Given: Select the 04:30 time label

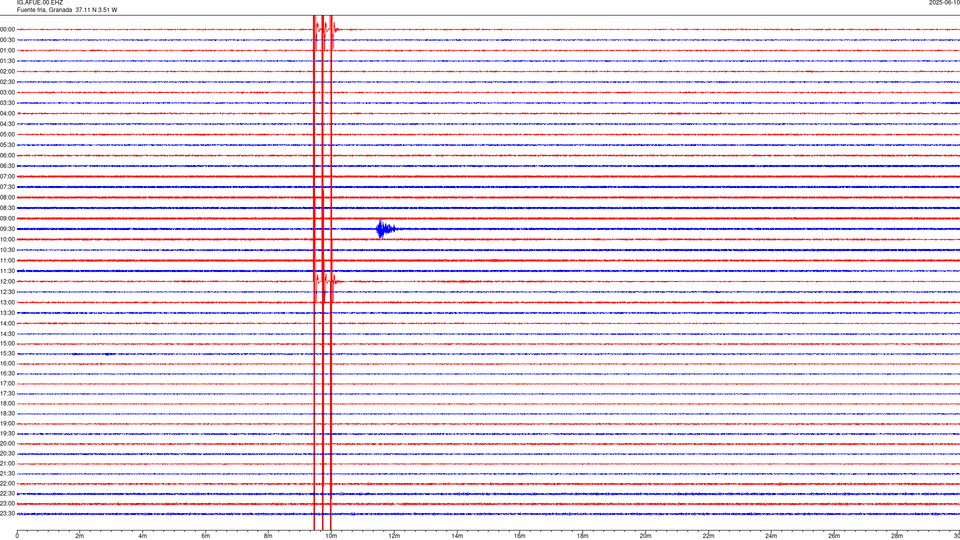Looking at the screenshot, I should (8, 124).
